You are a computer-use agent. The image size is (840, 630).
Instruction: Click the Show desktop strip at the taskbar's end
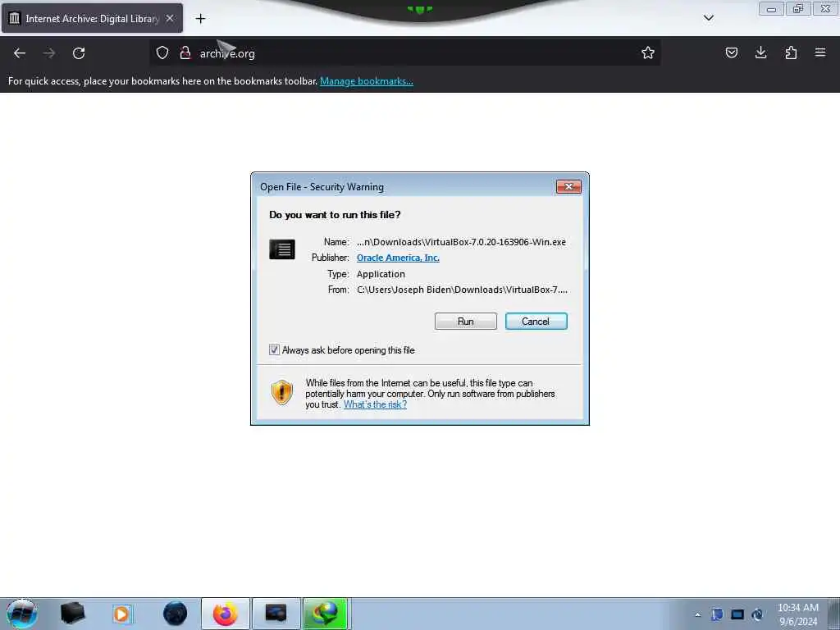(x=833, y=614)
